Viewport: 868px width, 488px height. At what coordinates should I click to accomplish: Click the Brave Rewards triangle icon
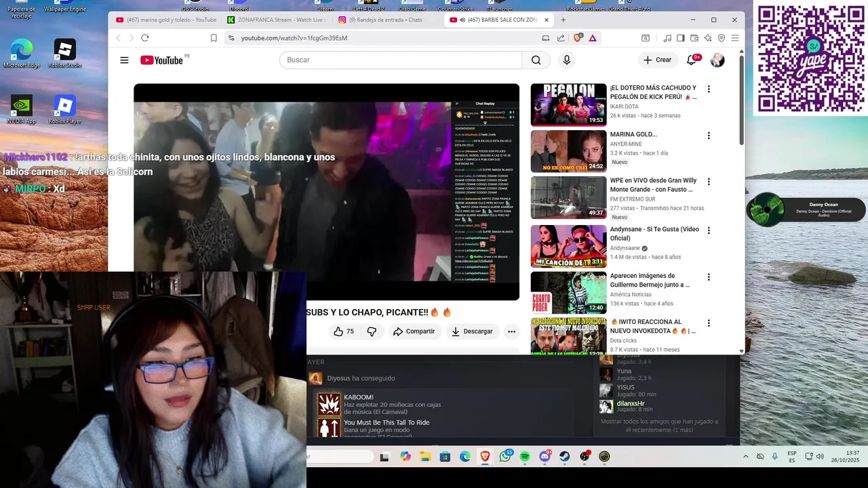(592, 38)
